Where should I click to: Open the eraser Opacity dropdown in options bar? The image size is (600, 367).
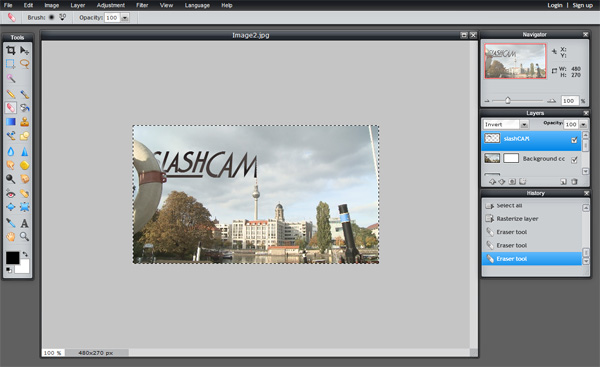click(125, 18)
